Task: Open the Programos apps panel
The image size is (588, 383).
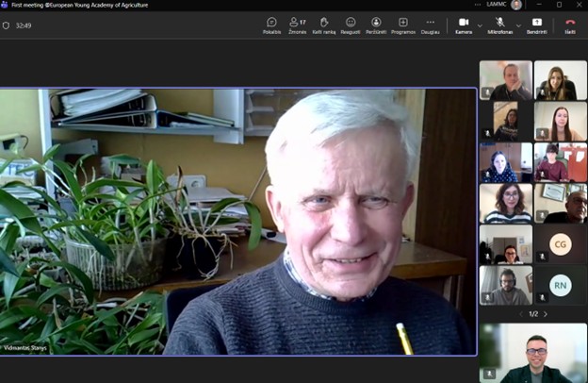Action: (x=403, y=25)
